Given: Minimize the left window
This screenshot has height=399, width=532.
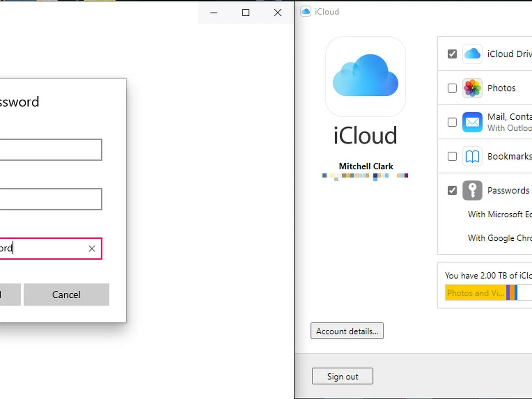Looking at the screenshot, I should pyautogui.click(x=214, y=13).
